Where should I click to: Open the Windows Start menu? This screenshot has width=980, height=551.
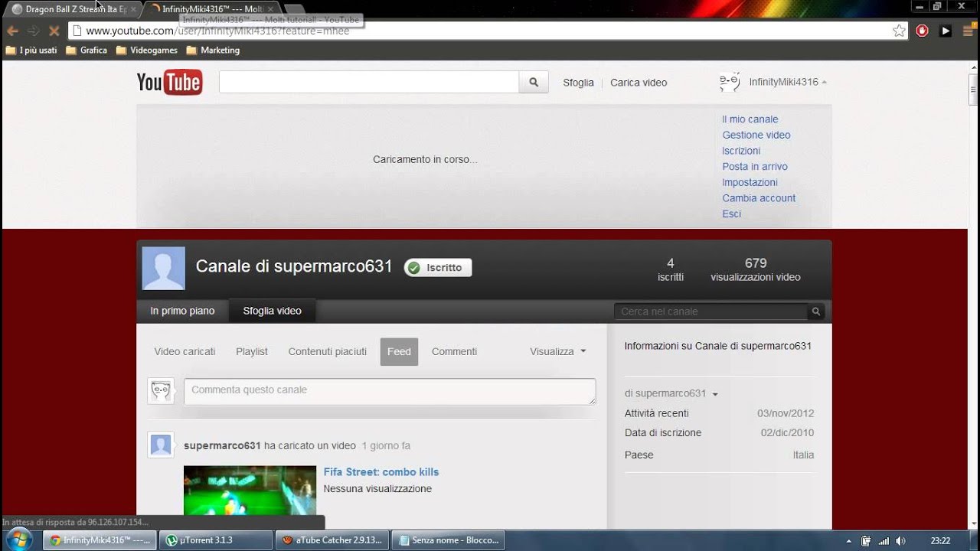click(18, 540)
